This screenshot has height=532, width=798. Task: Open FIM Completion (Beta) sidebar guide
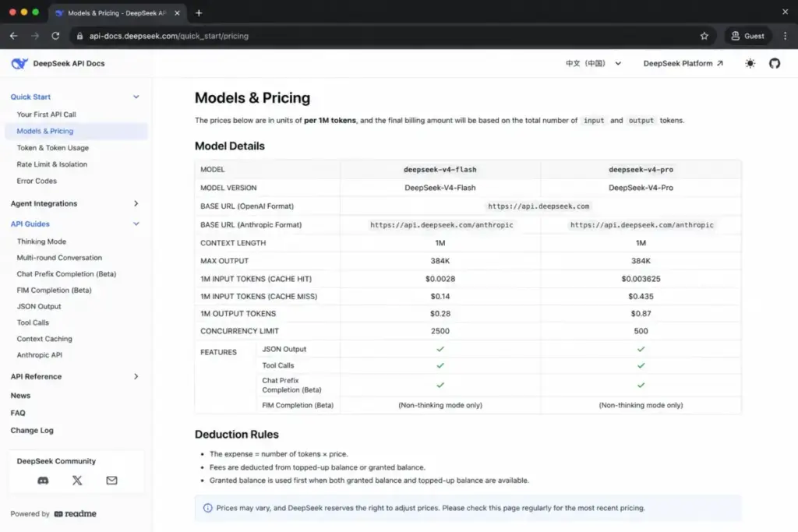coord(54,291)
